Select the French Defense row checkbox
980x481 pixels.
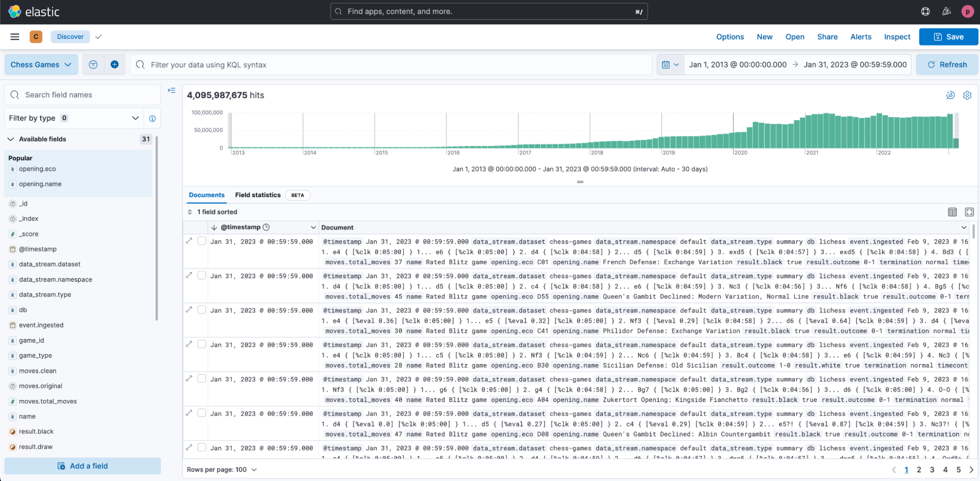click(201, 241)
